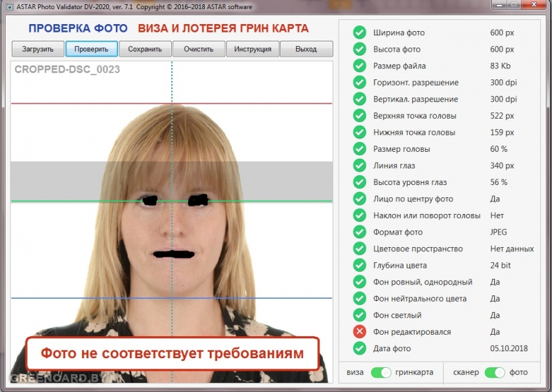The height and width of the screenshot is (392, 552).
Task: Click the Нет данных color space value
Action: tap(512, 248)
